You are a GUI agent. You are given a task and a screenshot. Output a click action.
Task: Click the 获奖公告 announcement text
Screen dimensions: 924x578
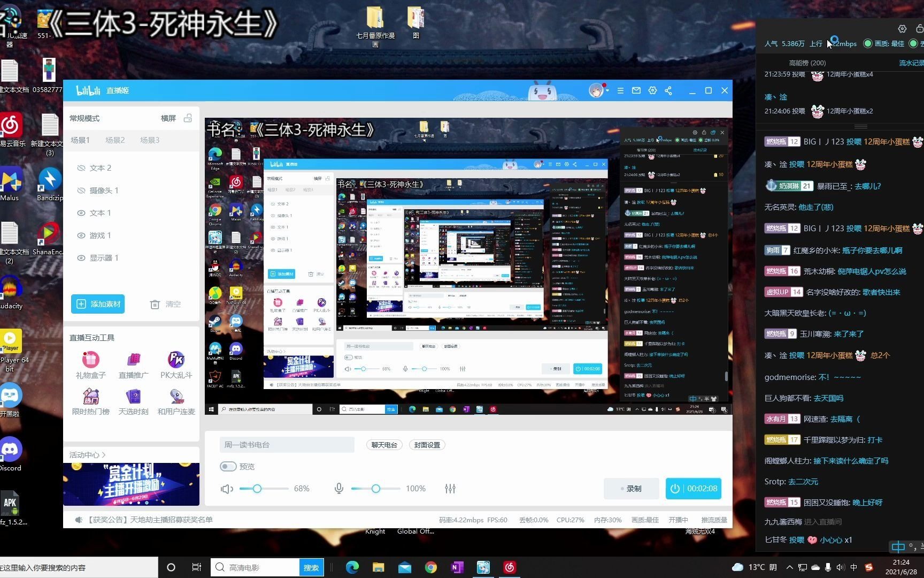coord(149,520)
